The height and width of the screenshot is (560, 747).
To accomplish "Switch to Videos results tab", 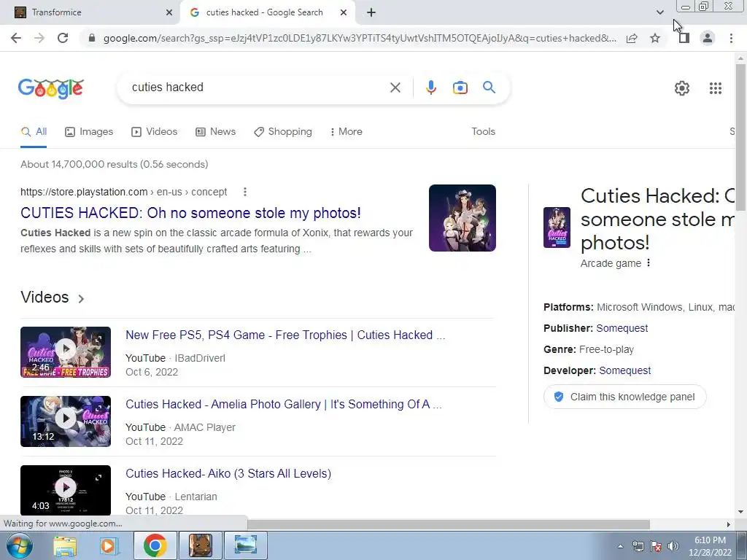I will click(155, 132).
